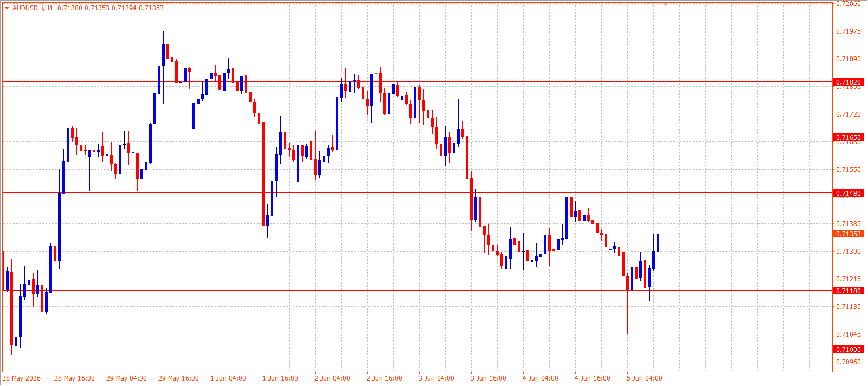
Task: Click the 0.71975 price axis value
Action: 848,31
